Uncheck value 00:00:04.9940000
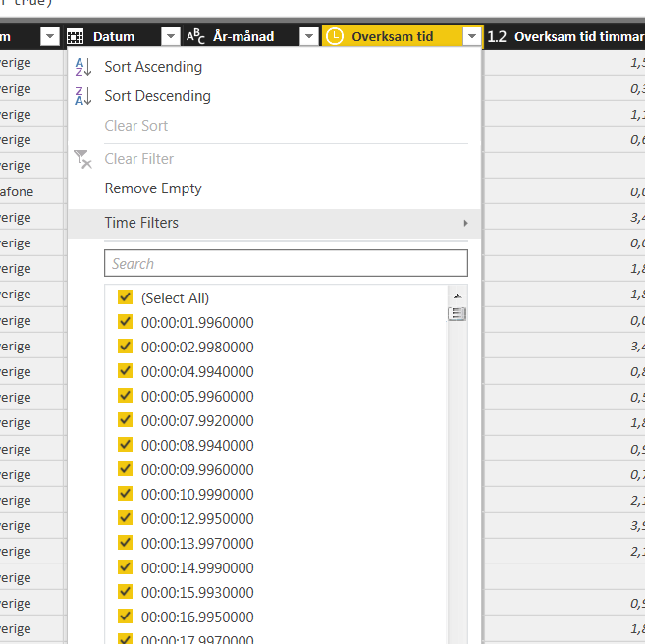645x644 pixels. coord(125,371)
